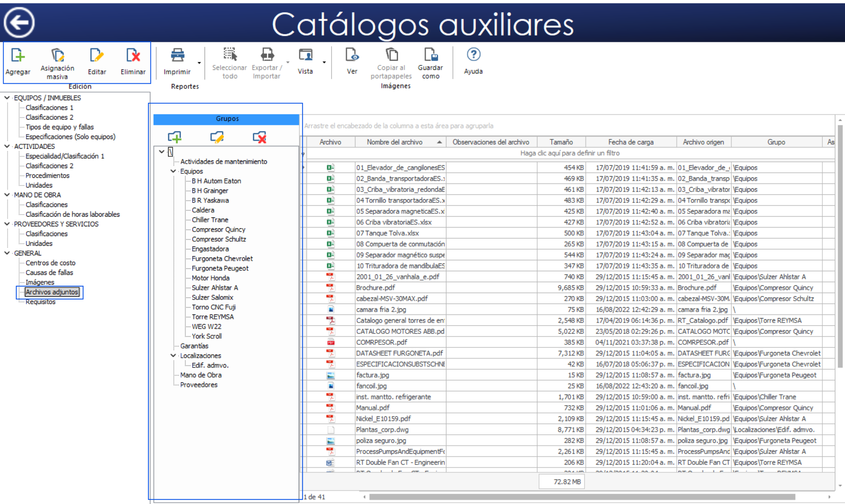The height and width of the screenshot is (504, 845).
Task: Click red PDF icon of COMRPESOR.pdf row
Action: pyautogui.click(x=330, y=342)
